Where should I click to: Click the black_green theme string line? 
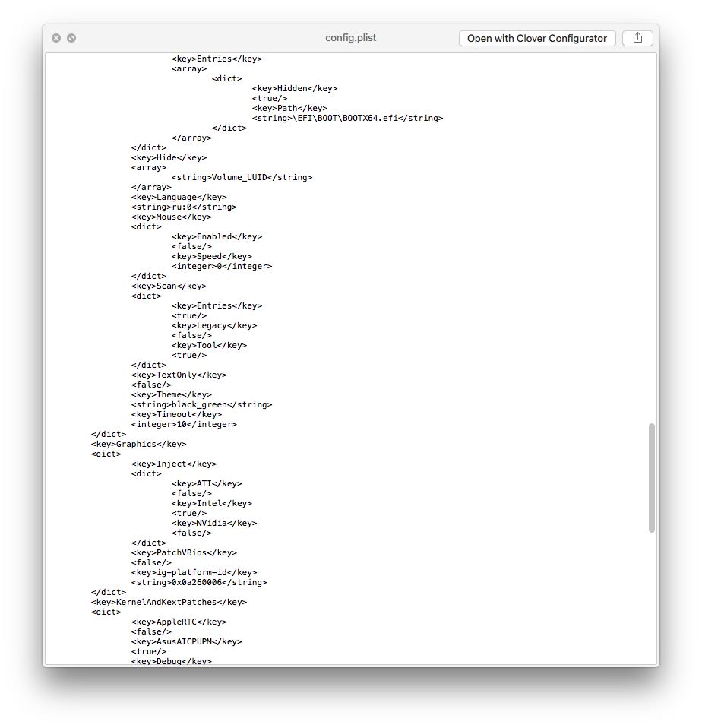click(x=201, y=404)
